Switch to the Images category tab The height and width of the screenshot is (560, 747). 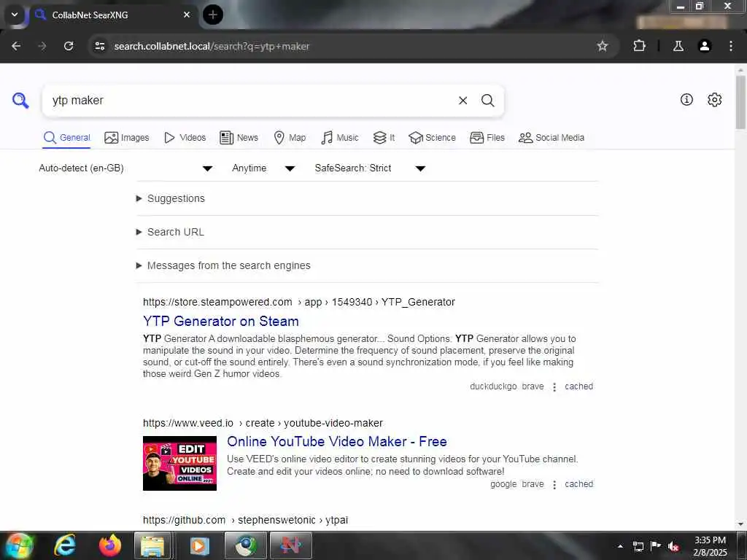click(127, 138)
